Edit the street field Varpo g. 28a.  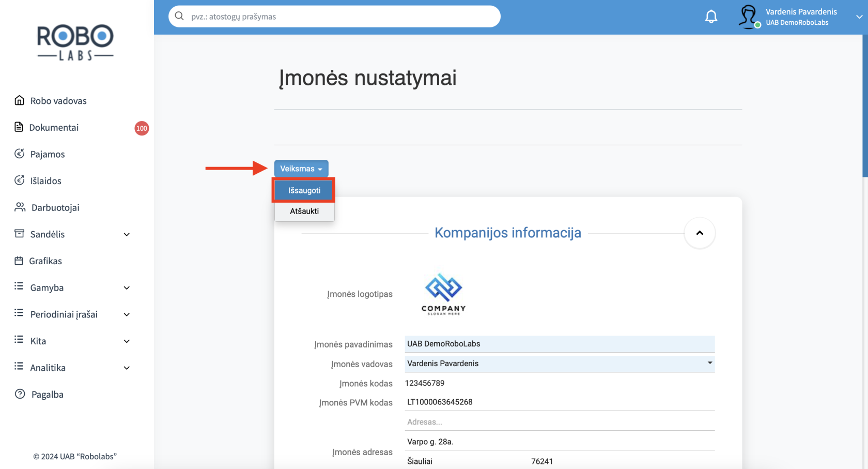point(560,442)
